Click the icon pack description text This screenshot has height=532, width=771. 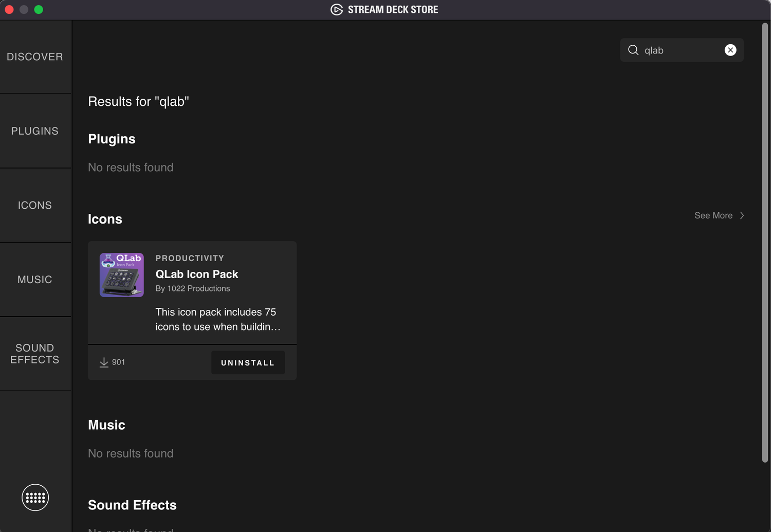pos(218,319)
